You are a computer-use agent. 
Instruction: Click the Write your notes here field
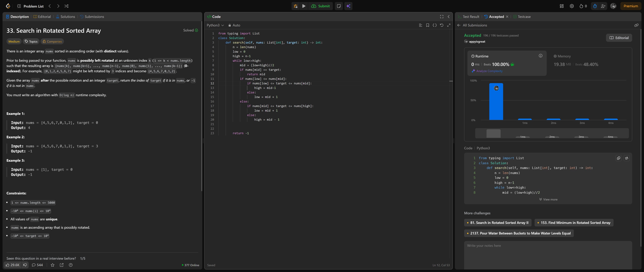547,254
